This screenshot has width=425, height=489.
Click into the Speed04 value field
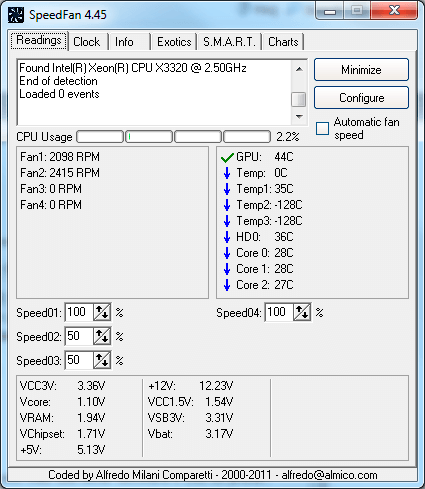tap(279, 312)
